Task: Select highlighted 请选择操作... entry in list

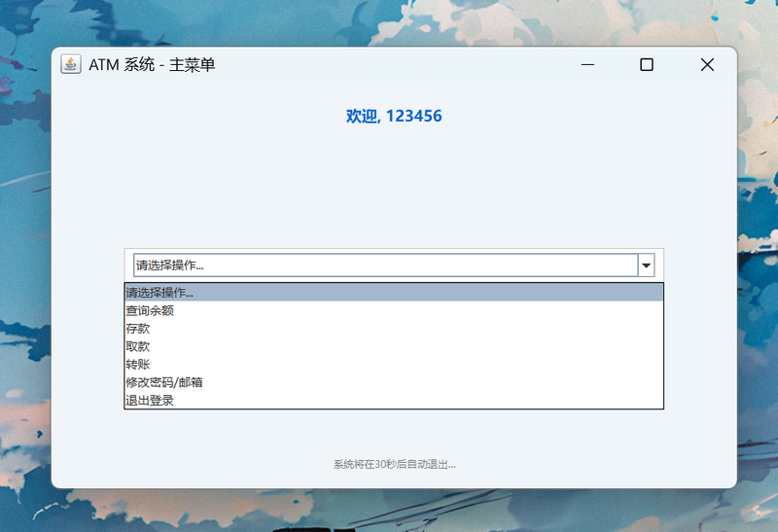Action: [x=394, y=293]
